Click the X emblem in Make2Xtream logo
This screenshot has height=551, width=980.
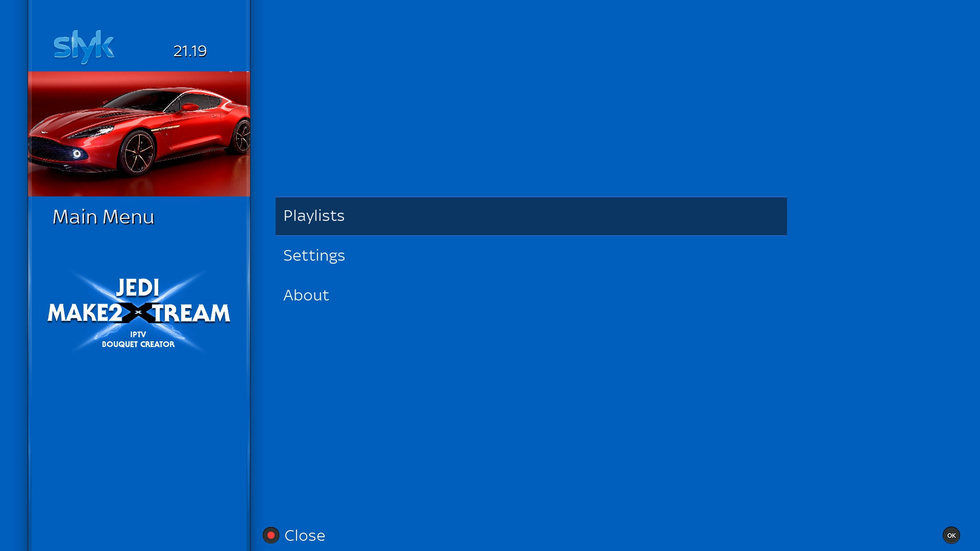coord(138,312)
